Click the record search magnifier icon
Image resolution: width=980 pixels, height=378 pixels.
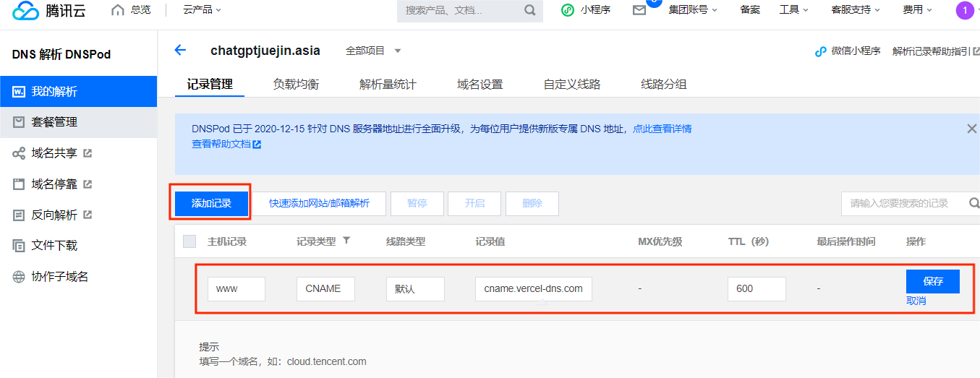974,203
